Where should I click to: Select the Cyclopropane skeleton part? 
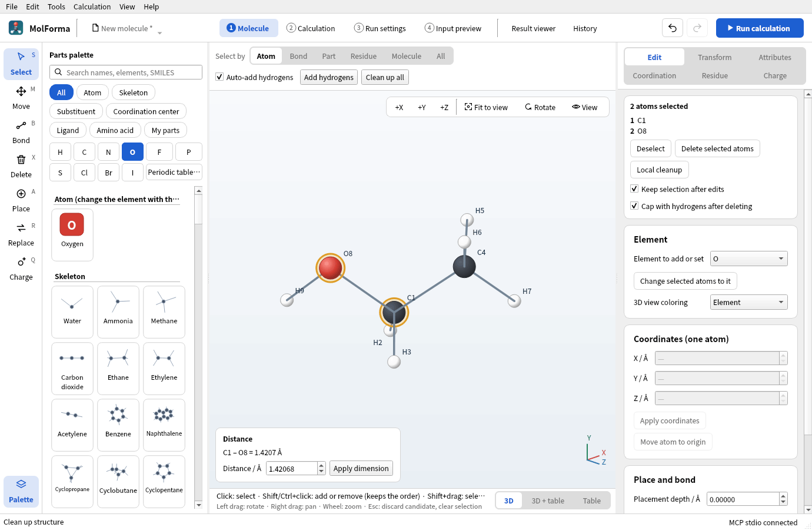pyautogui.click(x=72, y=481)
